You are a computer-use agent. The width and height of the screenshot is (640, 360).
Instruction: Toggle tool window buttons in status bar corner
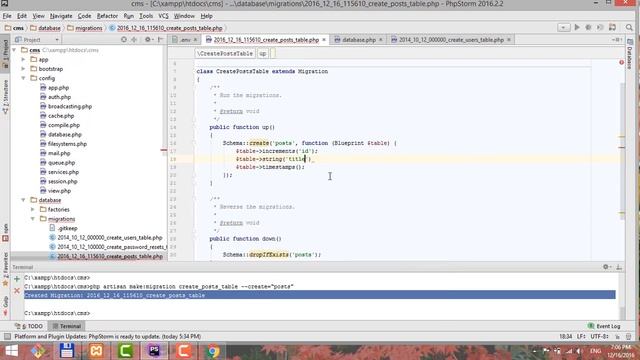[x=7, y=337]
